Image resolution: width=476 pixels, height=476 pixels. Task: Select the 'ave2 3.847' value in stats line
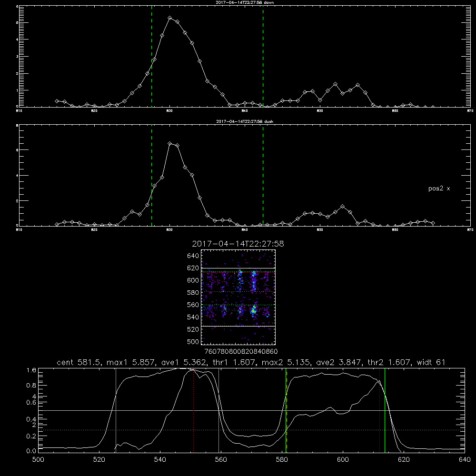coord(339,362)
